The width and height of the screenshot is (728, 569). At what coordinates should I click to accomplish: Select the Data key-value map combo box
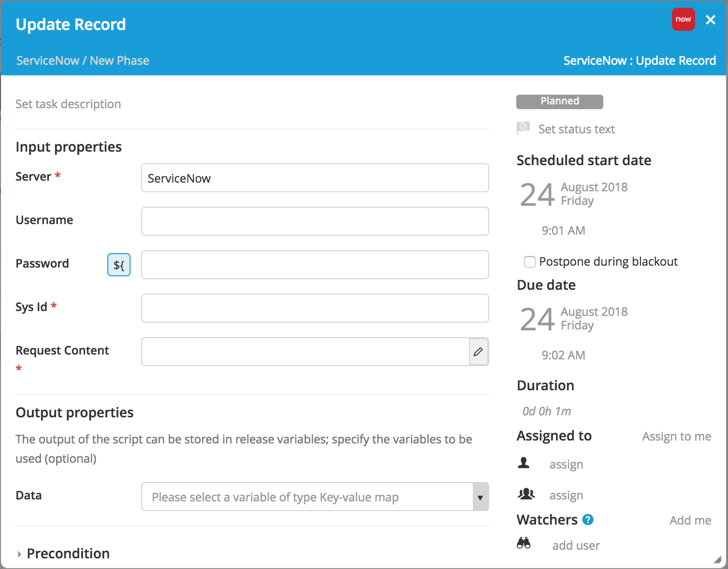(x=315, y=497)
